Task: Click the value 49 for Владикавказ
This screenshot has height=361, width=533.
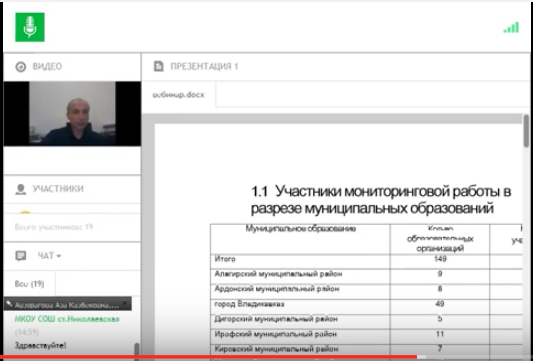Action: point(440,304)
